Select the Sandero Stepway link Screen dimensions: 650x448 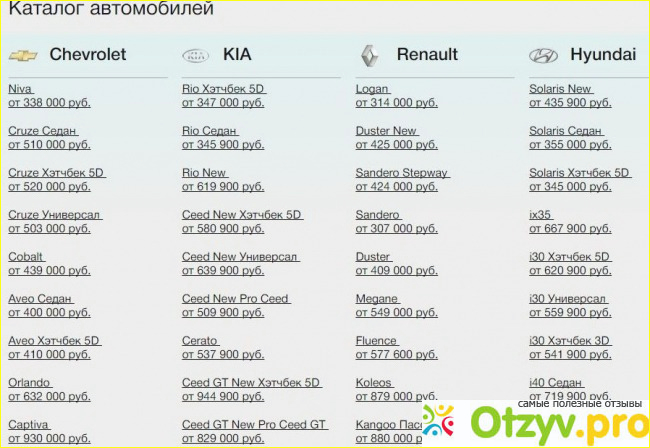[x=402, y=173]
